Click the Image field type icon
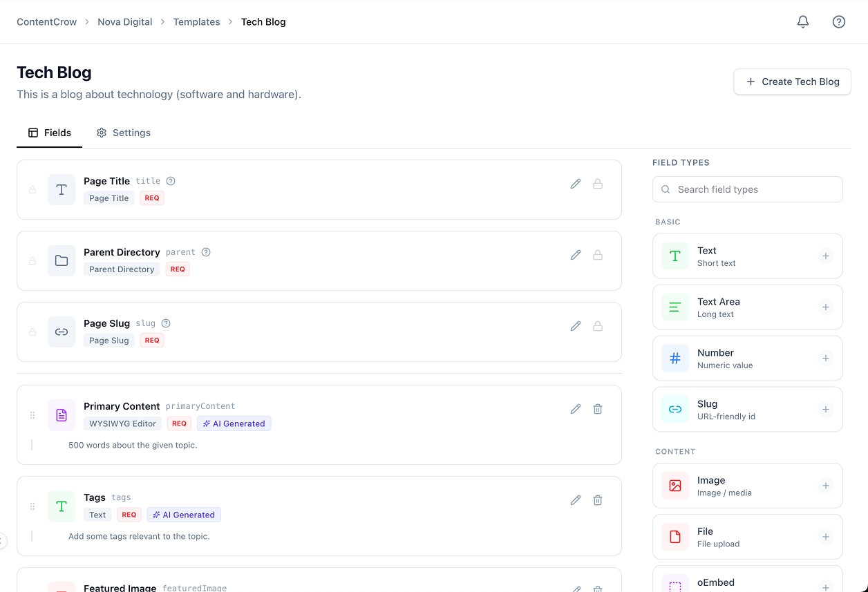 point(674,486)
